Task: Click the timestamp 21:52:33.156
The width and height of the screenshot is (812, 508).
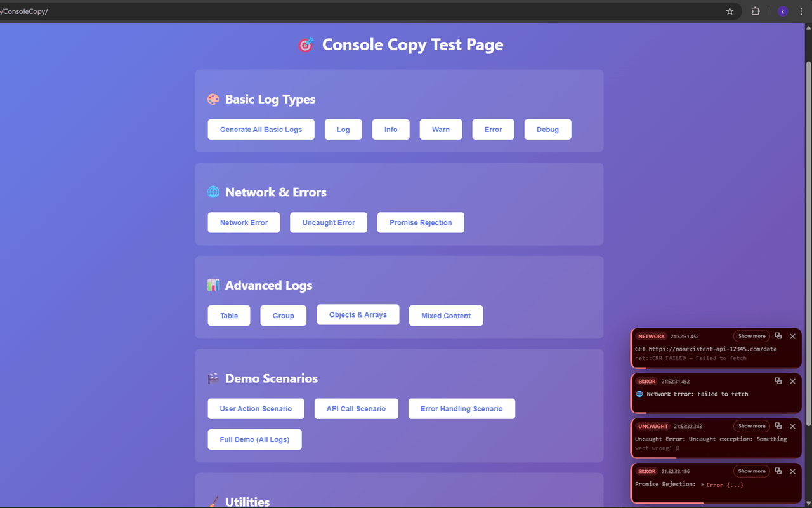Action: (676, 472)
